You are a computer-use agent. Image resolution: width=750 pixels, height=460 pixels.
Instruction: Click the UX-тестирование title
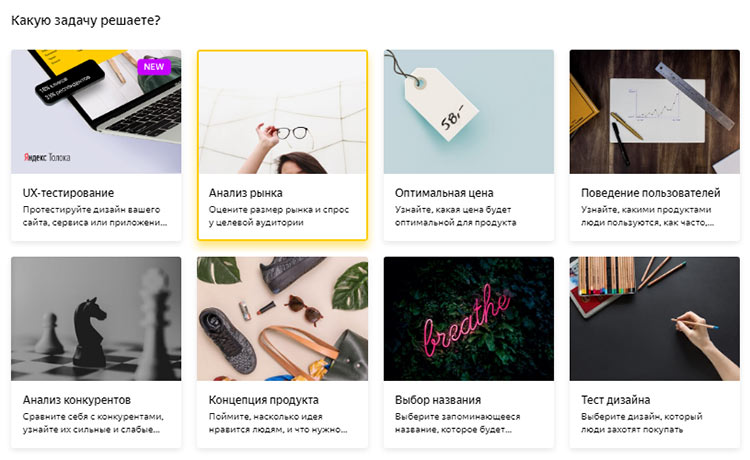pyautogui.click(x=68, y=192)
